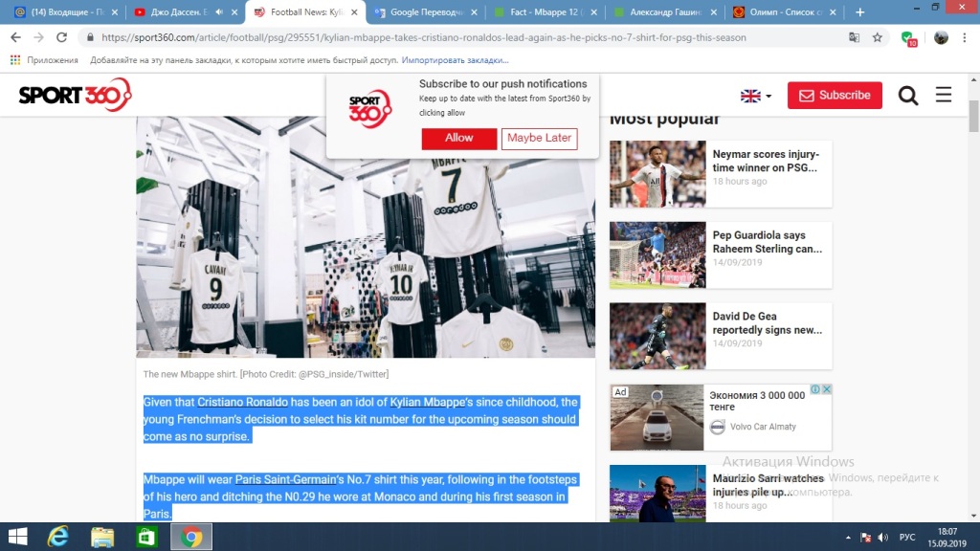Open the Windows Start menu
Image resolution: width=980 pixels, height=551 pixels.
point(17,537)
